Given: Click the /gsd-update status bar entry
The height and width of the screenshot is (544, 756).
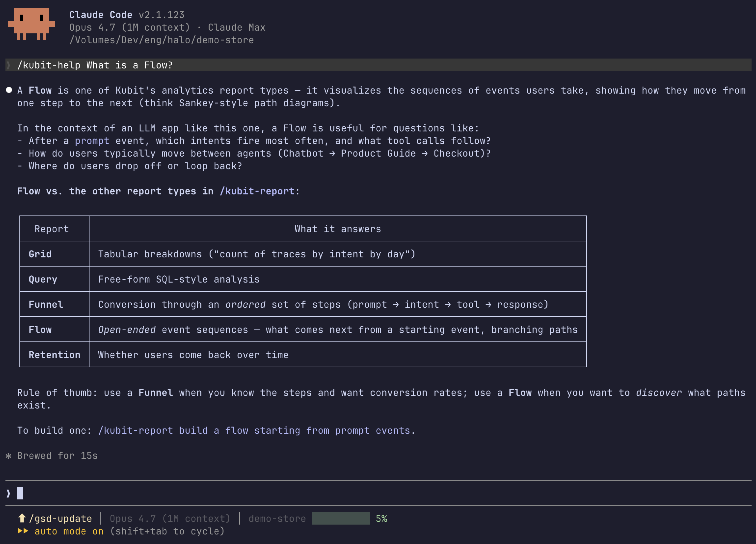Looking at the screenshot, I should point(61,518).
